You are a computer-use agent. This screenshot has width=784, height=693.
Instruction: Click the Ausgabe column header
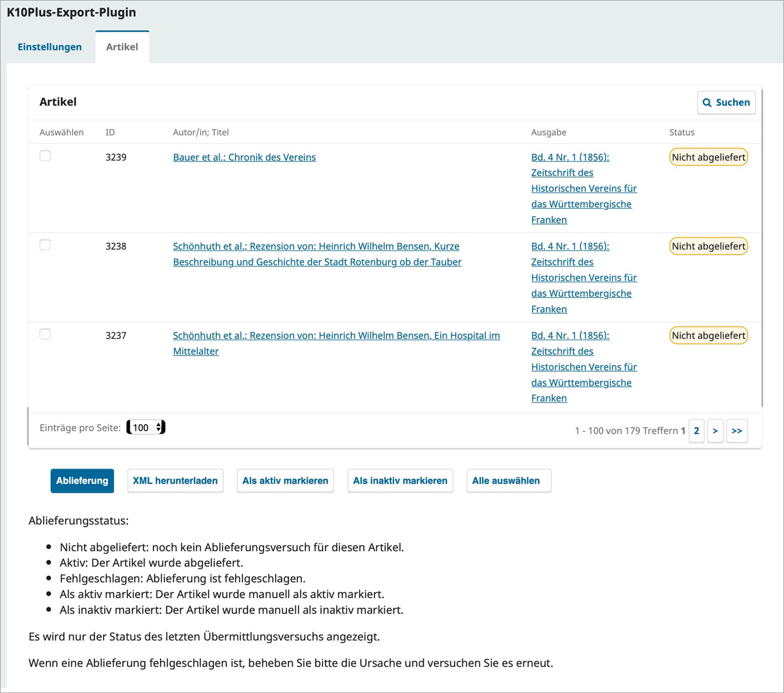click(x=548, y=132)
